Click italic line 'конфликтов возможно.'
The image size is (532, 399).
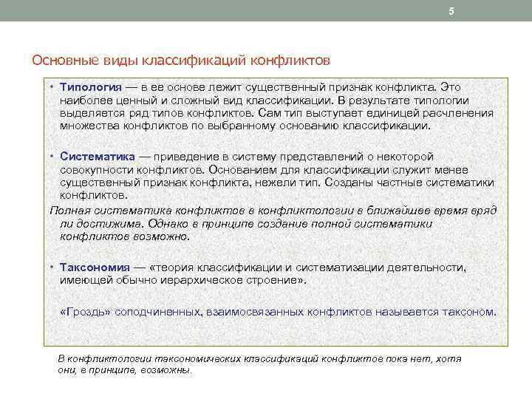coord(125,236)
